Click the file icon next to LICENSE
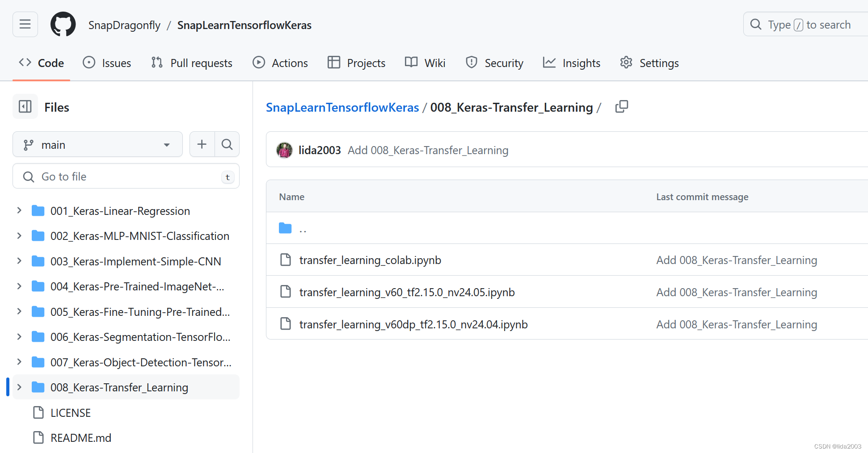Viewport: 868px width, 453px height. 39,413
